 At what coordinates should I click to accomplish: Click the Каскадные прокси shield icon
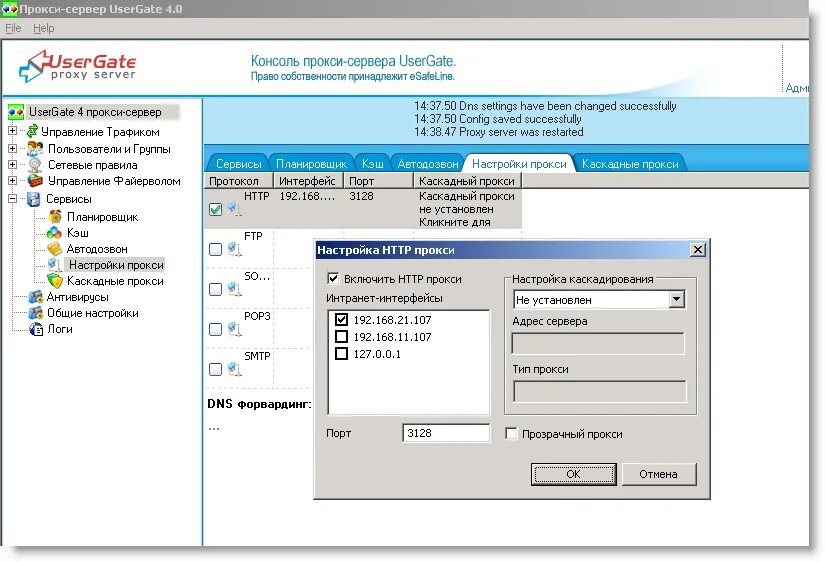pyautogui.click(x=55, y=281)
